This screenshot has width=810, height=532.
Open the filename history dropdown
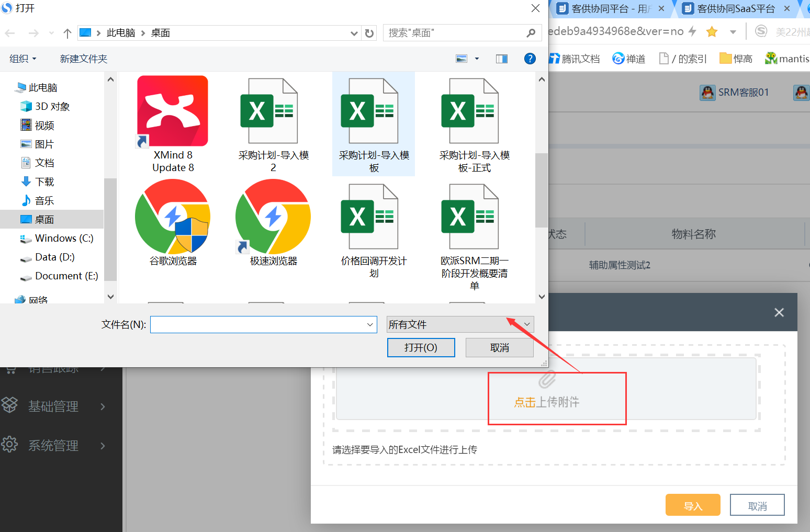[x=370, y=324]
